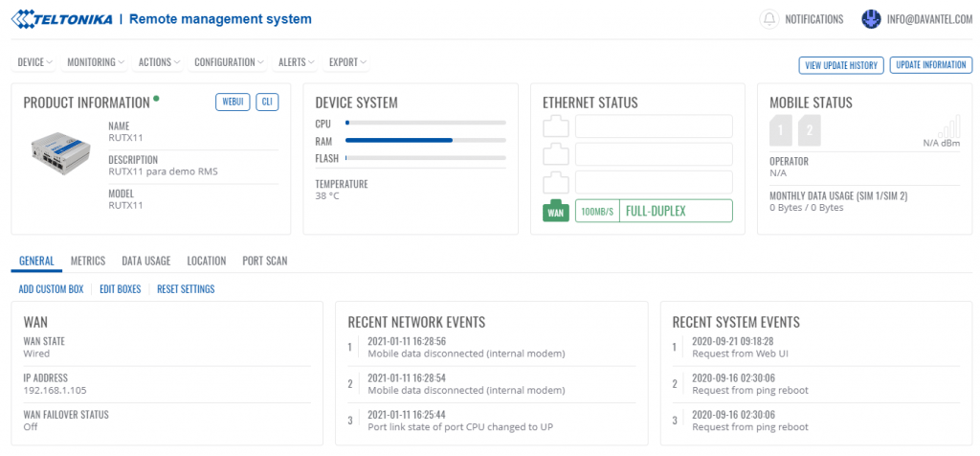Select the SIM 2 card icon

(810, 130)
